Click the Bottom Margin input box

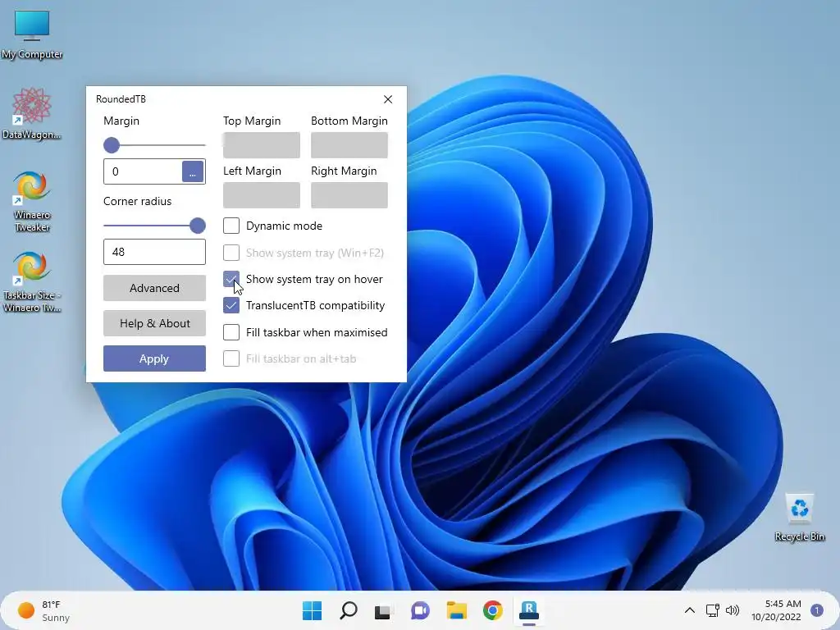coord(349,145)
